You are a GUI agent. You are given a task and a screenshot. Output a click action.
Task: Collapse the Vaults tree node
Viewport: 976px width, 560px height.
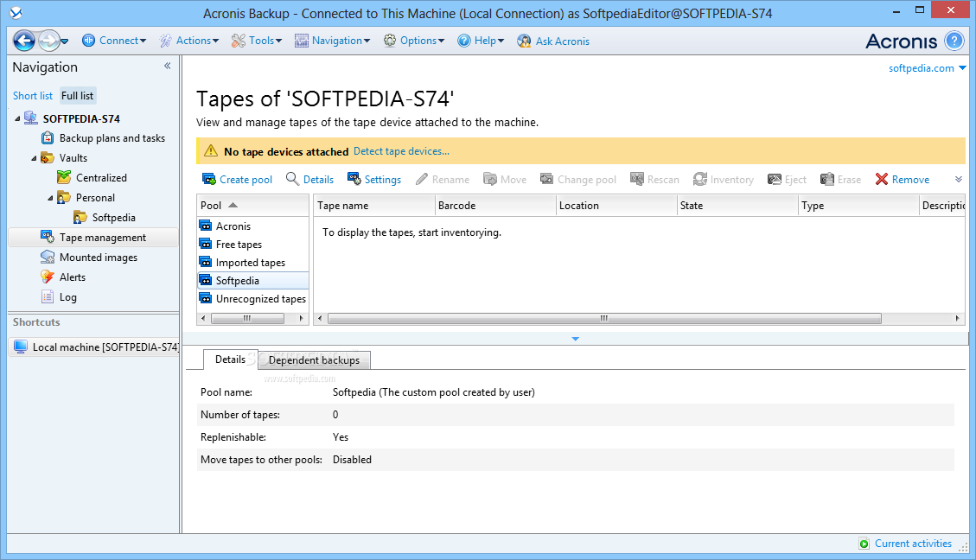[x=34, y=158]
